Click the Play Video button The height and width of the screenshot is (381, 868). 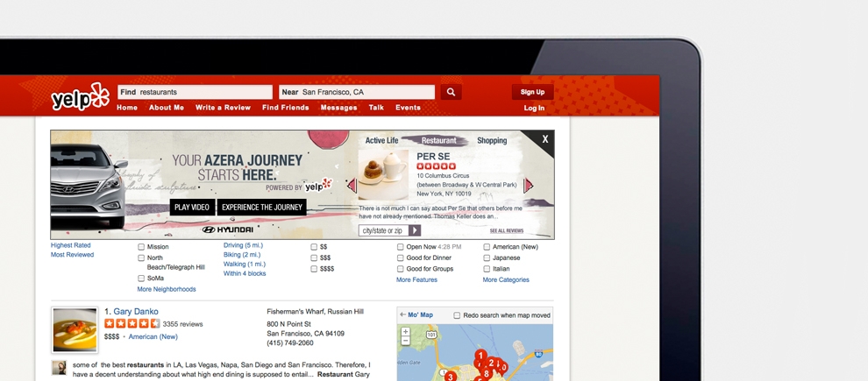[192, 208]
